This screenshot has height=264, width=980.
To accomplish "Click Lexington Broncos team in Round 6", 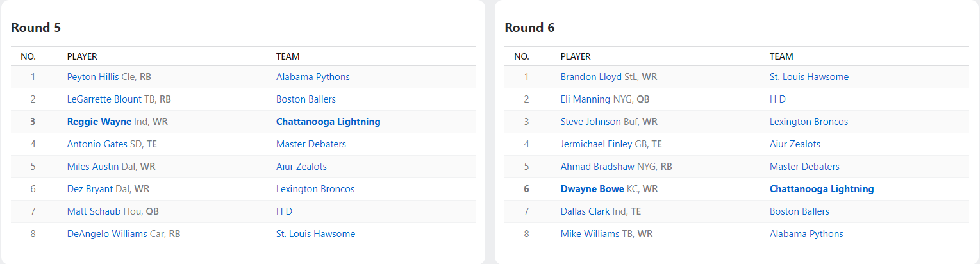I will coord(809,122).
